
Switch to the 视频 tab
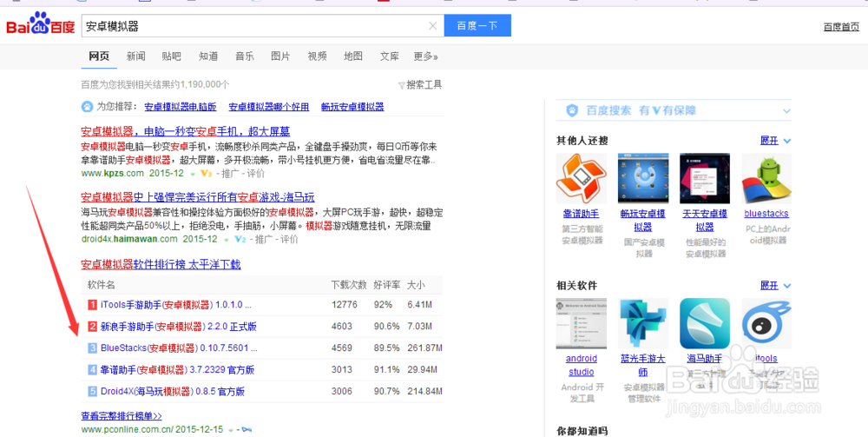[x=317, y=56]
